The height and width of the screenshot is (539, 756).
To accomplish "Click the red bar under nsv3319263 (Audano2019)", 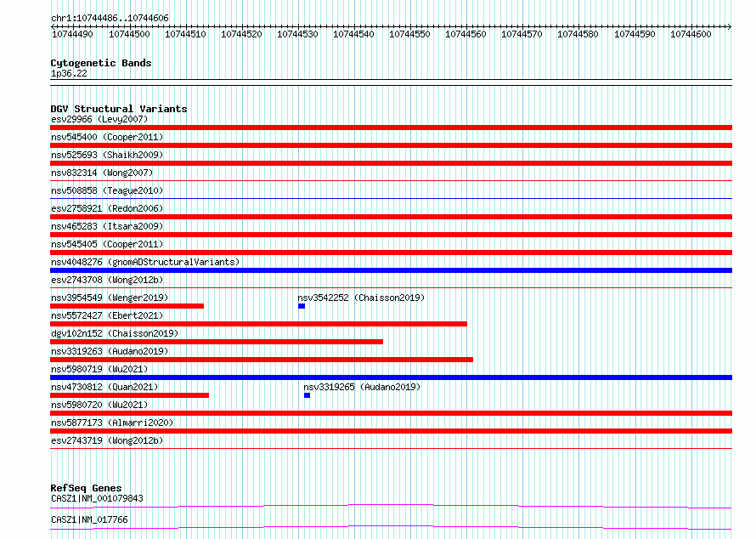I will (x=262, y=360).
